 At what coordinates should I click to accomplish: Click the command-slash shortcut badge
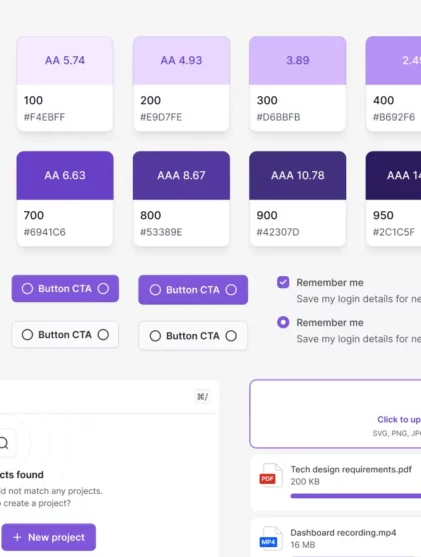[x=203, y=396]
